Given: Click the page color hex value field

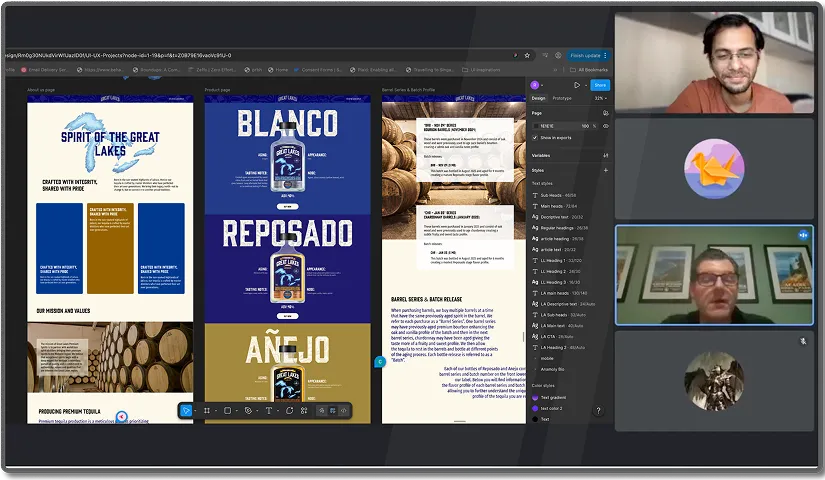Looking at the screenshot, I should click(547, 126).
